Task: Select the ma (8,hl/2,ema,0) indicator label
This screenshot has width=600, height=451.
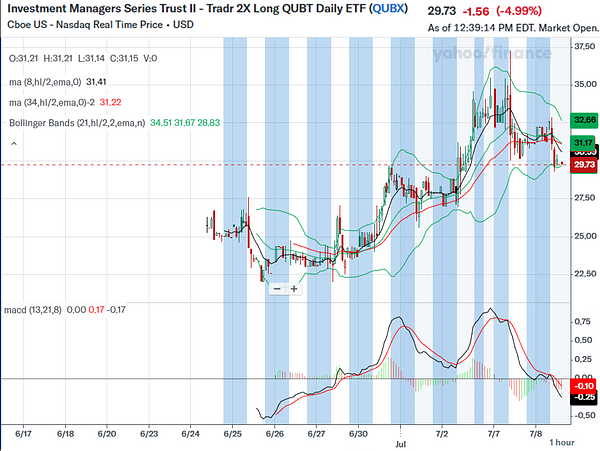Action: coord(45,82)
